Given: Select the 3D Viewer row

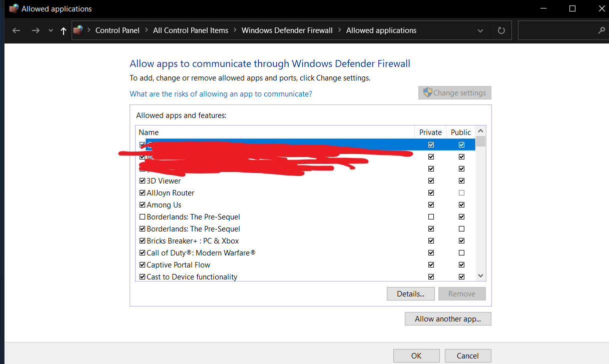Looking at the screenshot, I should click(x=306, y=181).
